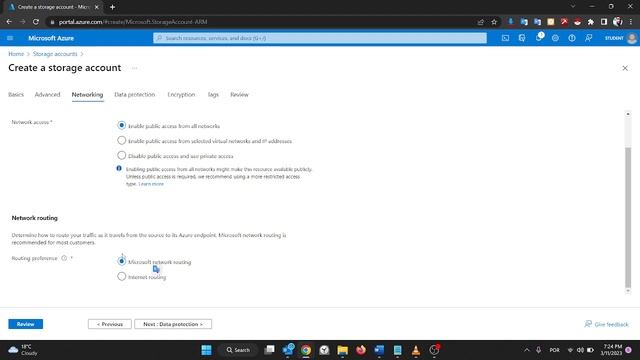Open Azure portal settings gear

click(x=555, y=38)
